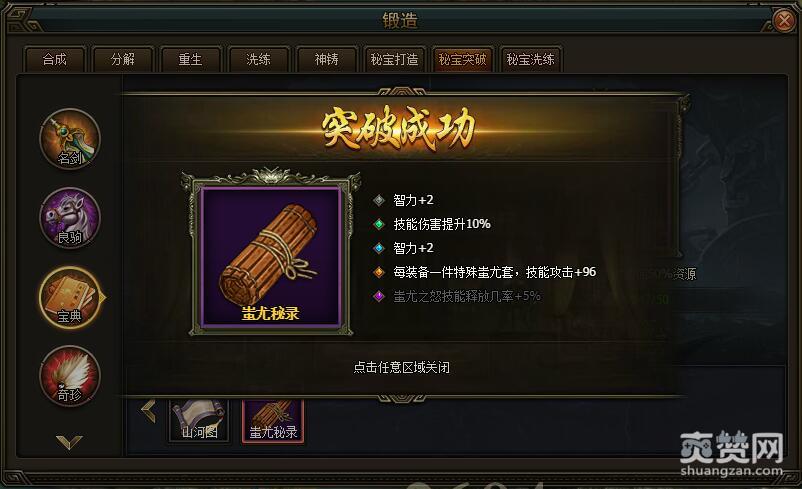Viewport: 802px width, 489px height.
Task: Click the green gem 技能伤害提升10% attribute
Action: [432, 224]
